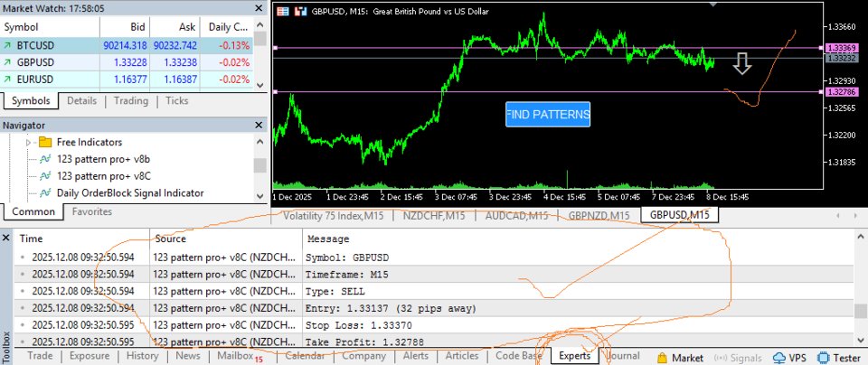Toggle the one-click trading panel icon on chart

[x=283, y=11]
